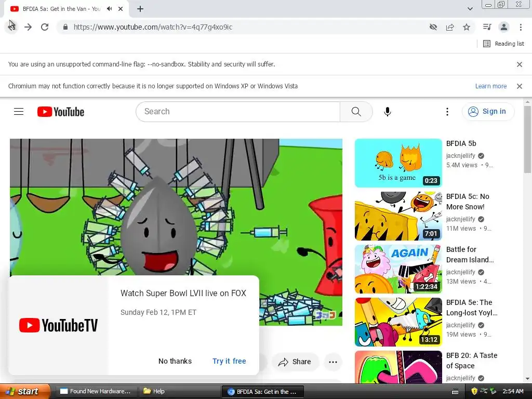This screenshot has width=532, height=399.
Task: Click the system clock showing 2:54 AM
Action: (x=513, y=391)
